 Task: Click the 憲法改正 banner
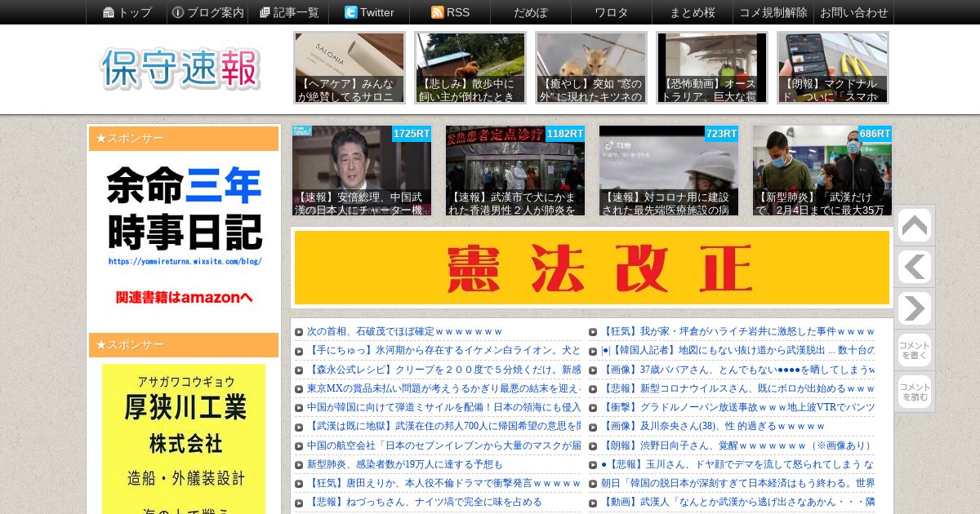coord(592,268)
